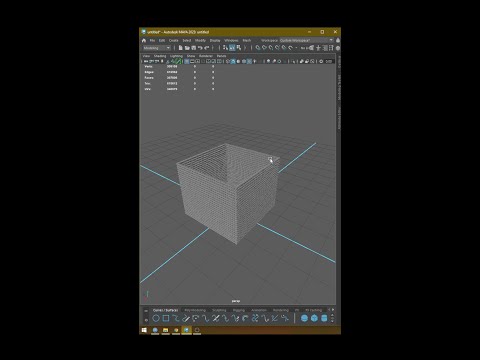Click the New Scene icon
Image resolution: width=480 pixels, height=360 pixels.
180,48
